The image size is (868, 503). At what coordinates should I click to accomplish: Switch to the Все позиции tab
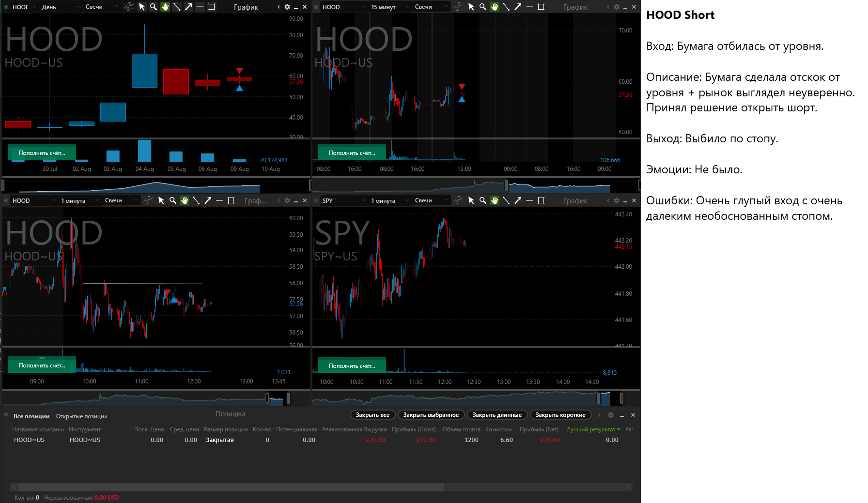click(31, 416)
